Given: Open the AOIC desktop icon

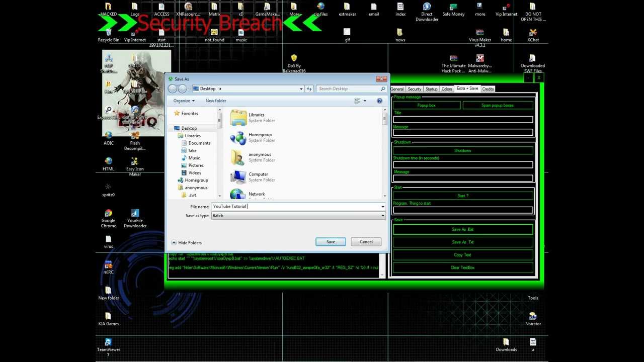Looking at the screenshot, I should (109, 138).
